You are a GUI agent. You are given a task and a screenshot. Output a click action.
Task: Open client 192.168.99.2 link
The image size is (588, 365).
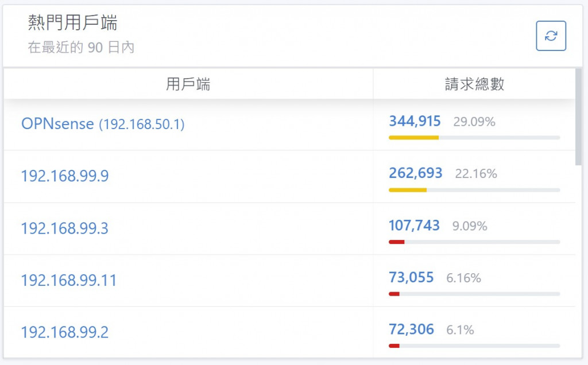click(65, 332)
